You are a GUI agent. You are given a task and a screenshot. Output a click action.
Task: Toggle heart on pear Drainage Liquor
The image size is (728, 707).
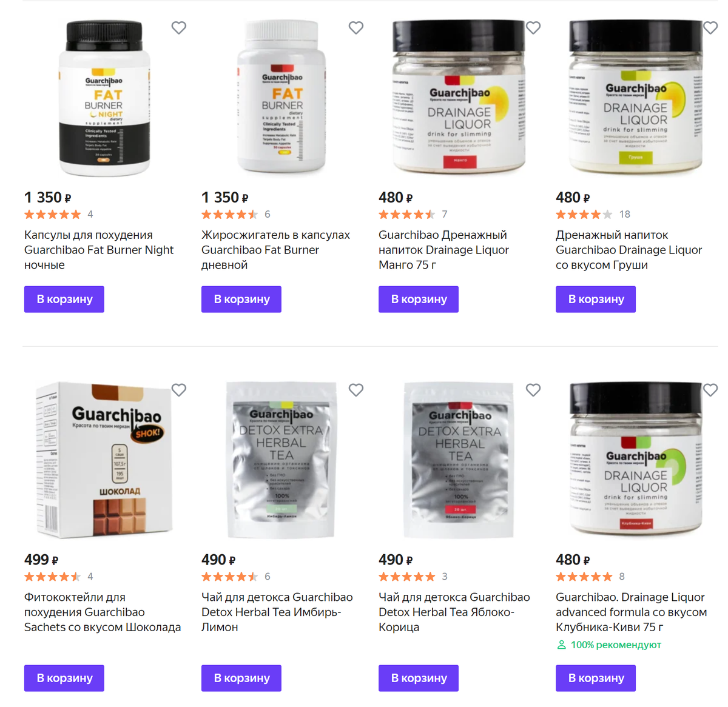pyautogui.click(x=710, y=28)
